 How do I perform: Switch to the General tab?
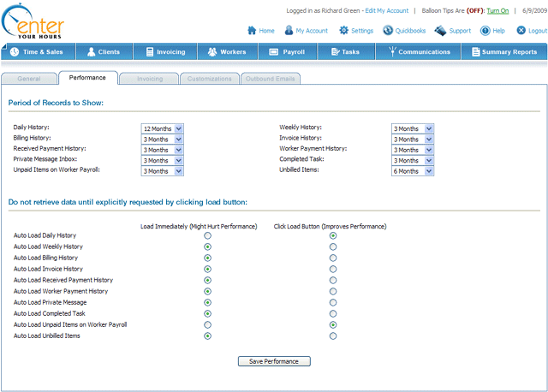29,79
